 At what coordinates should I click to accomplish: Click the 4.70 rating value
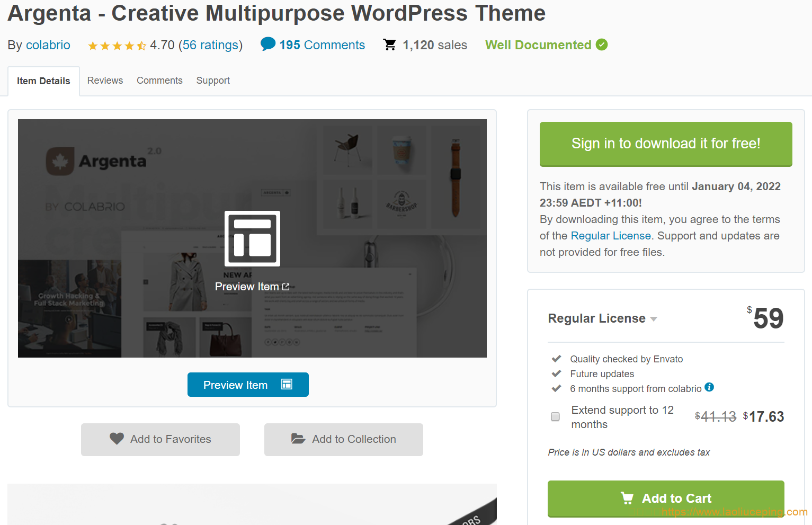click(162, 45)
